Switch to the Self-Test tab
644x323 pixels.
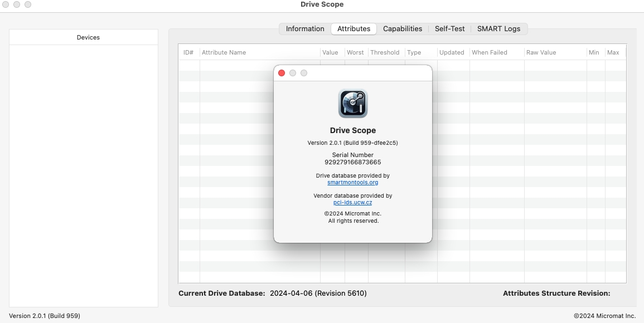[x=449, y=29]
